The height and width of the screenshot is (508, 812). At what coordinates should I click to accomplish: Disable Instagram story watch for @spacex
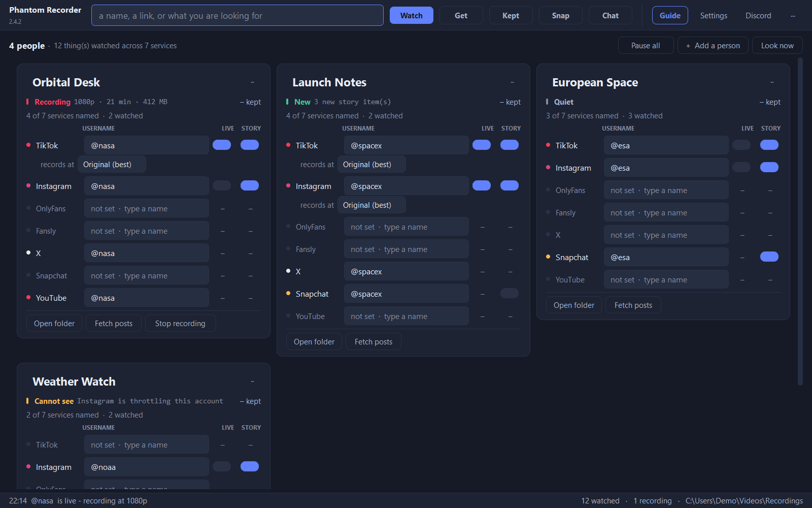click(x=510, y=186)
